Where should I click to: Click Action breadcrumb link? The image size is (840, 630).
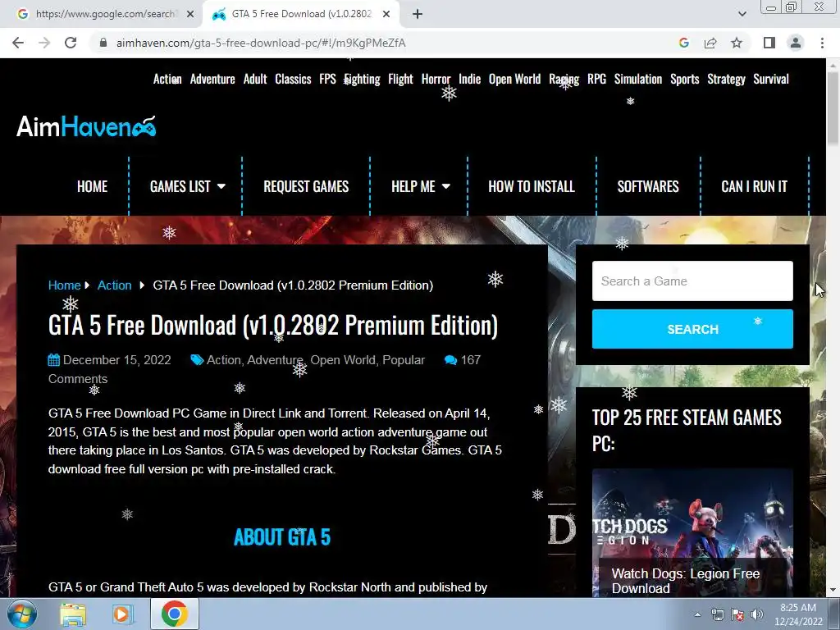[x=114, y=285]
